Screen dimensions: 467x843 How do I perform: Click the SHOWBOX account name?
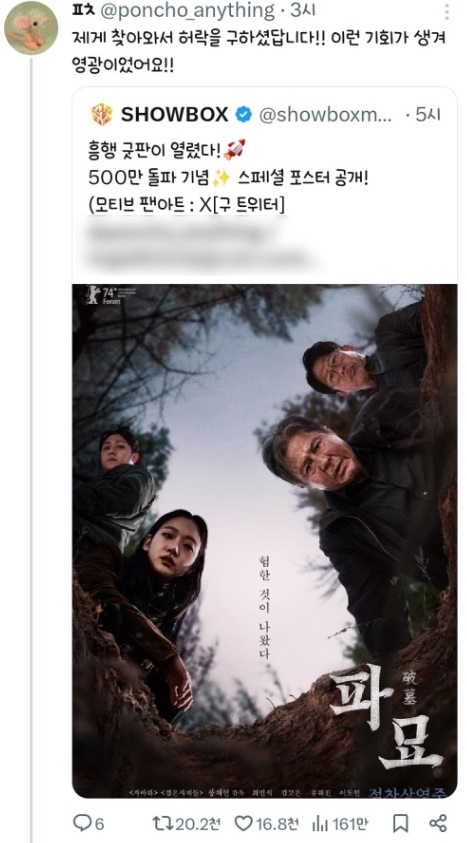click(x=175, y=114)
